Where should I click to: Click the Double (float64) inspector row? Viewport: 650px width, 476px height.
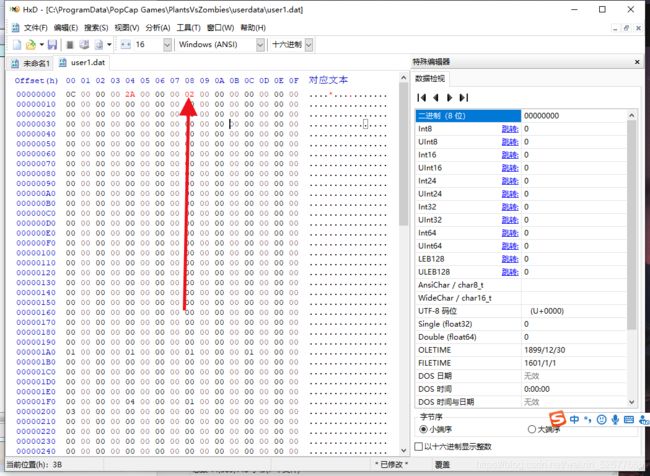coord(521,337)
